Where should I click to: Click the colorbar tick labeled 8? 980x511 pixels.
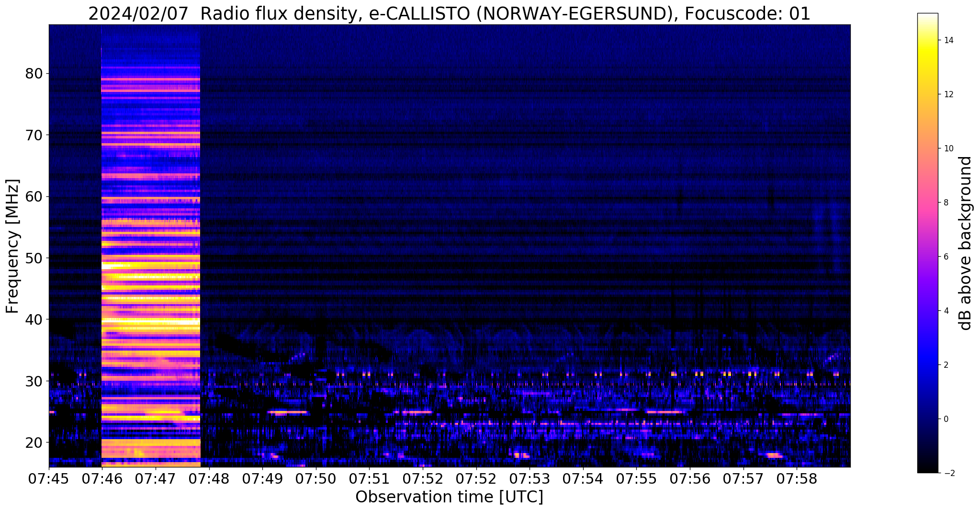pyautogui.click(x=946, y=203)
